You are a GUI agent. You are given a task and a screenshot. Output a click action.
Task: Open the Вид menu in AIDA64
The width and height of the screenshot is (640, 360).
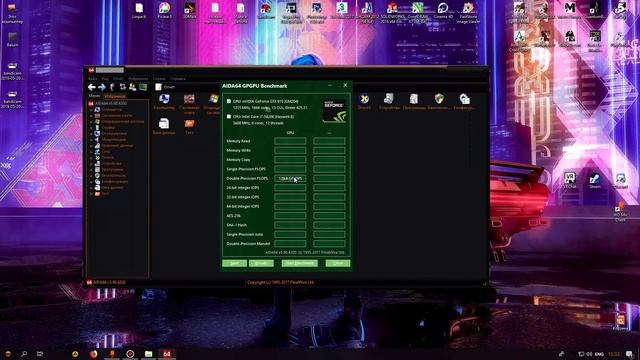(x=105, y=78)
